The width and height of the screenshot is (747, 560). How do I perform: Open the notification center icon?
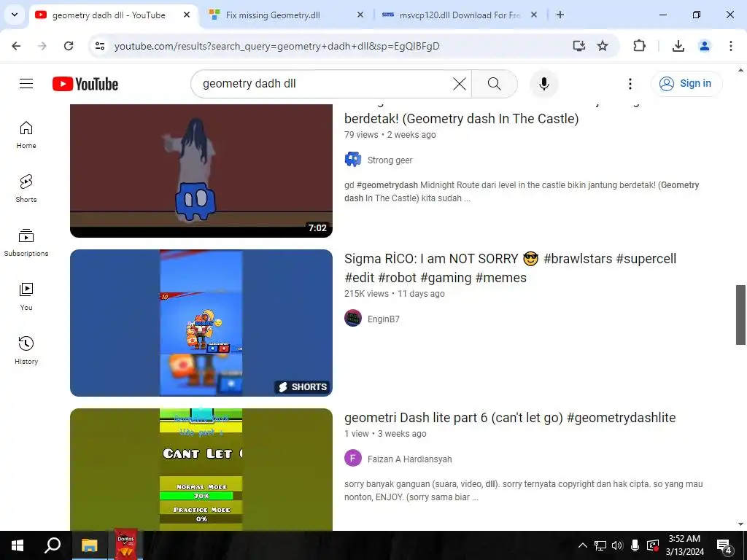(724, 547)
